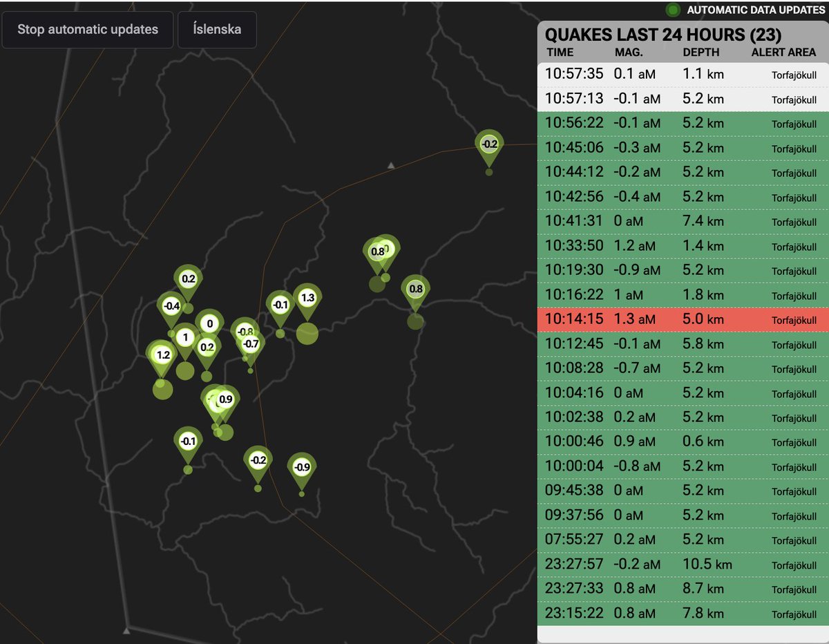The image size is (829, 644).
Task: Click the epicenter circle beneath the 1.2 marker
Action: click(162, 389)
